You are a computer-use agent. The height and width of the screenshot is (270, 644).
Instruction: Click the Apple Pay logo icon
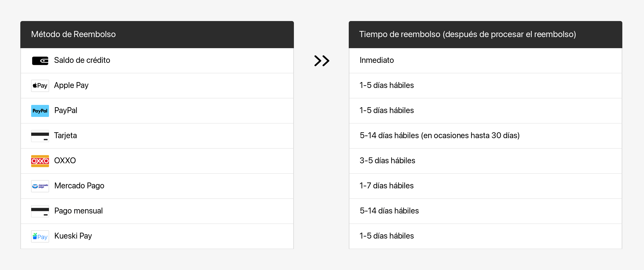(40, 86)
